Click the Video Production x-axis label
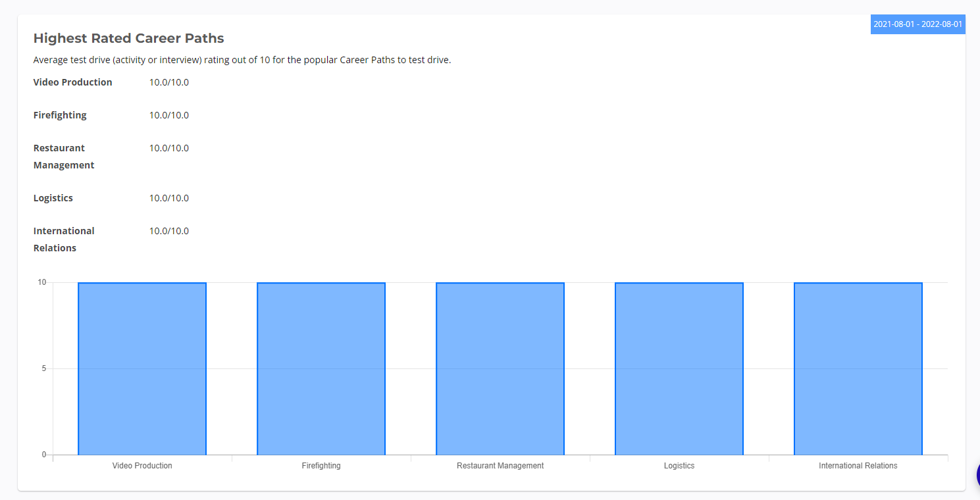Image resolution: width=980 pixels, height=500 pixels. pos(142,466)
